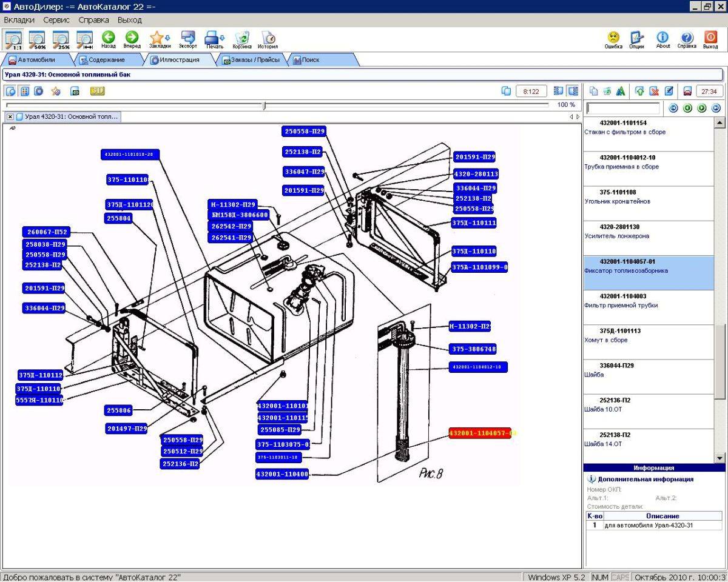Screen dimensions: 728x582
Task: Go back with Назад button
Action: click(x=109, y=39)
